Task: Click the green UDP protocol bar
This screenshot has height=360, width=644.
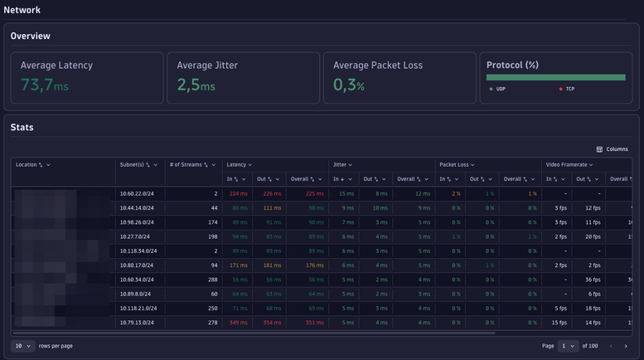Action: (555, 77)
